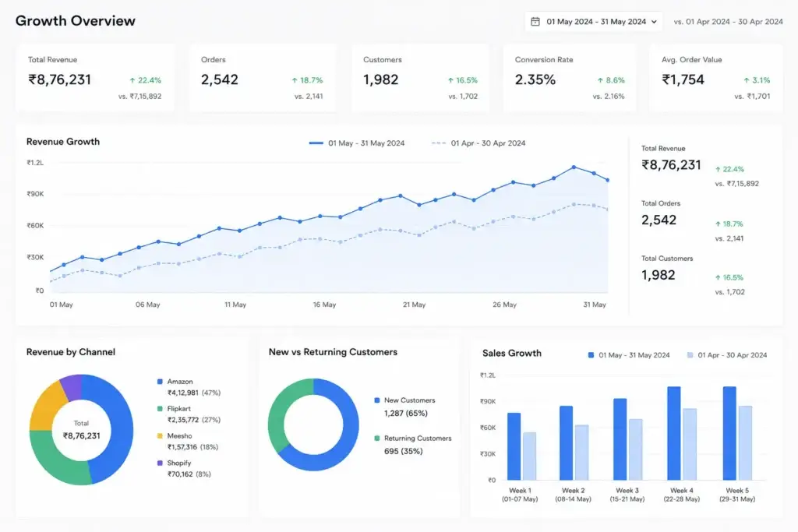Screen dimensions: 798x532
Task: Click the New vs Returning Customers heading
Action: click(333, 352)
